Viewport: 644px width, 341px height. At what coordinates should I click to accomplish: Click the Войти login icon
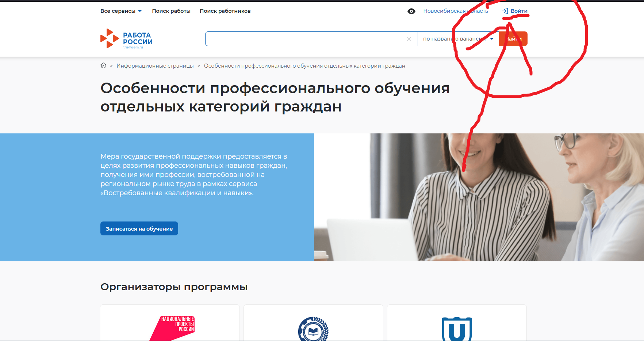pos(505,11)
